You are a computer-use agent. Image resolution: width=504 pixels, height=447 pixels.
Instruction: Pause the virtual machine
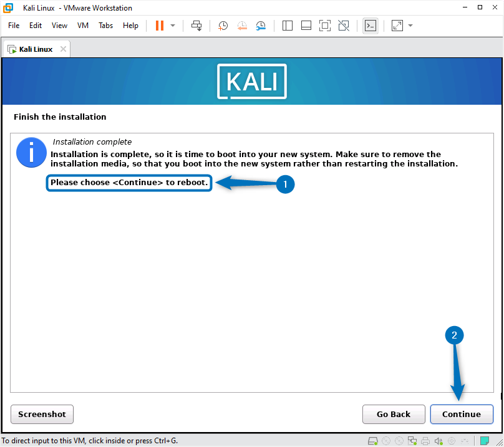coord(160,26)
